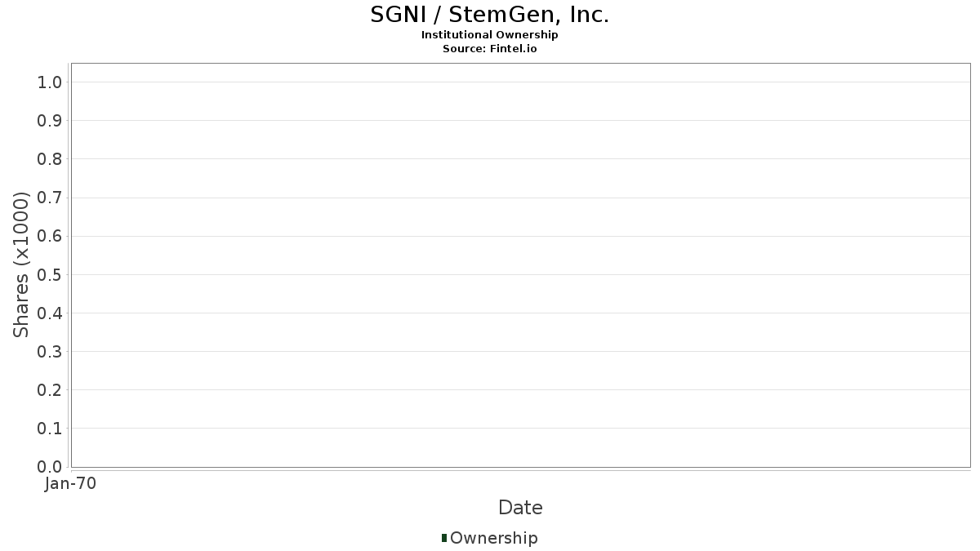
Task: Click the 0.8 y-axis tick label
Action: point(50,159)
